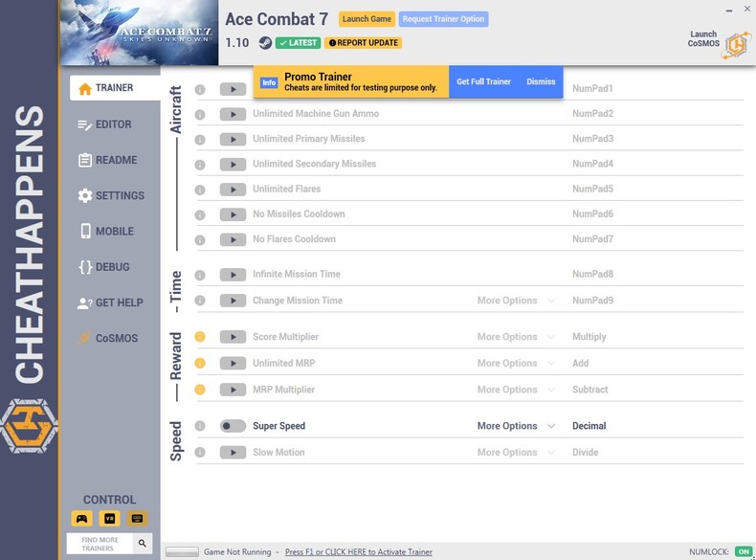The width and height of the screenshot is (756, 560).
Task: Click info icon for No Missiles Cooldown
Action: click(200, 214)
